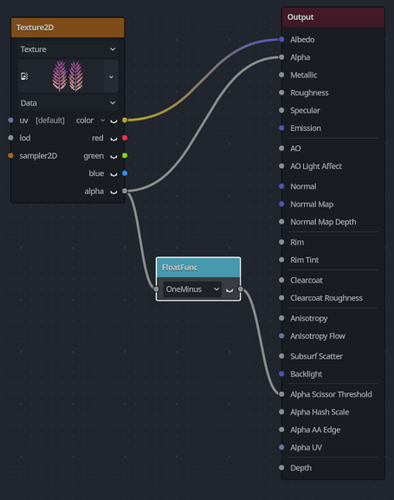Viewport: 394px width, 500px height.
Task: Open the Texture source dropdown
Action: point(68,49)
